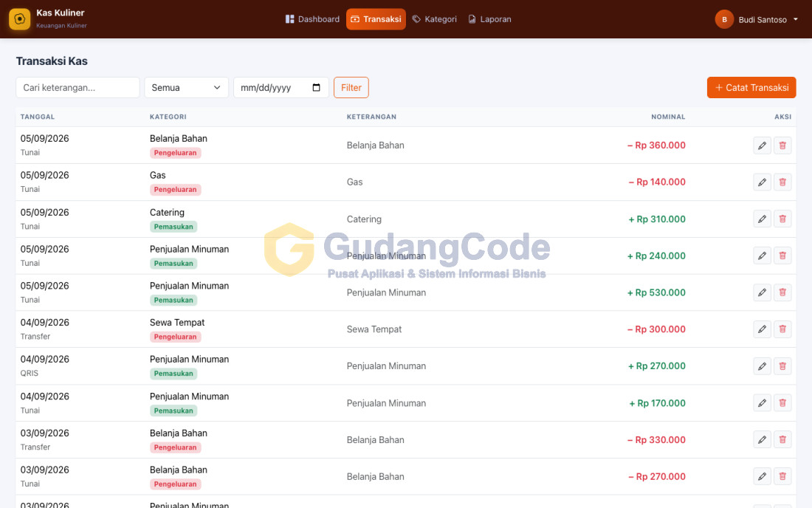The image size is (812, 508).
Task: Click the KATEGORI column header
Action: click(x=168, y=117)
